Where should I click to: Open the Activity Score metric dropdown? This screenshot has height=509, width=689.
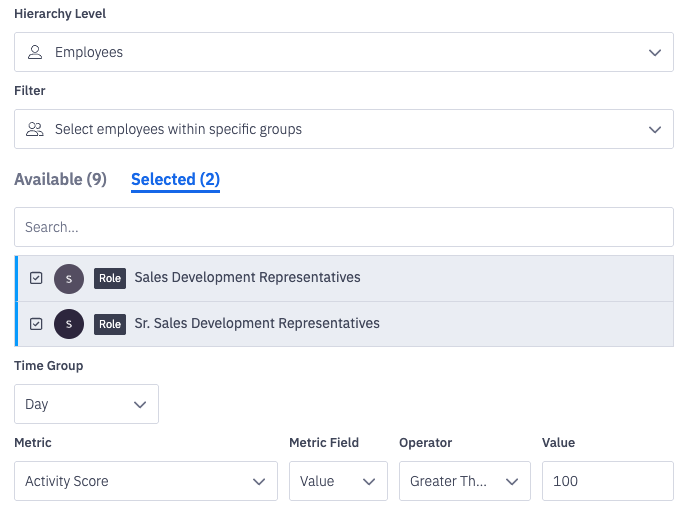tap(145, 481)
